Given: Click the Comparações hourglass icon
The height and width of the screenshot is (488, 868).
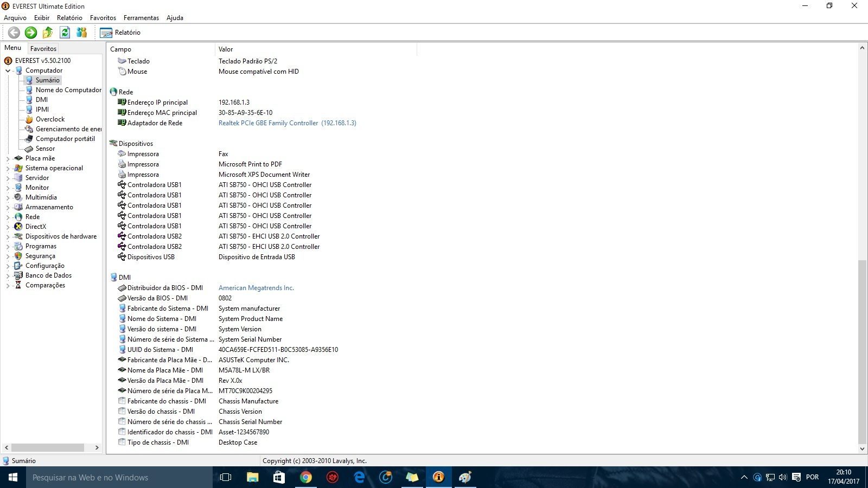Looking at the screenshot, I should click(18, 285).
